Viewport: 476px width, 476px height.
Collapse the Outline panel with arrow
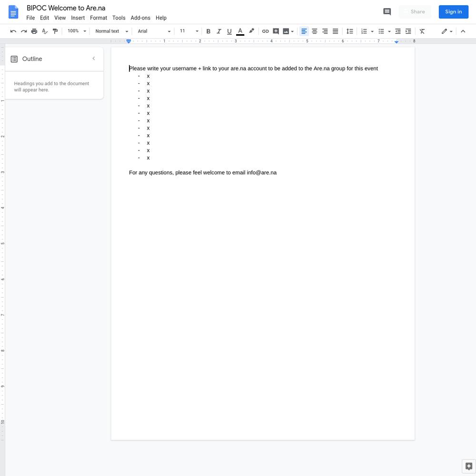coord(94,59)
